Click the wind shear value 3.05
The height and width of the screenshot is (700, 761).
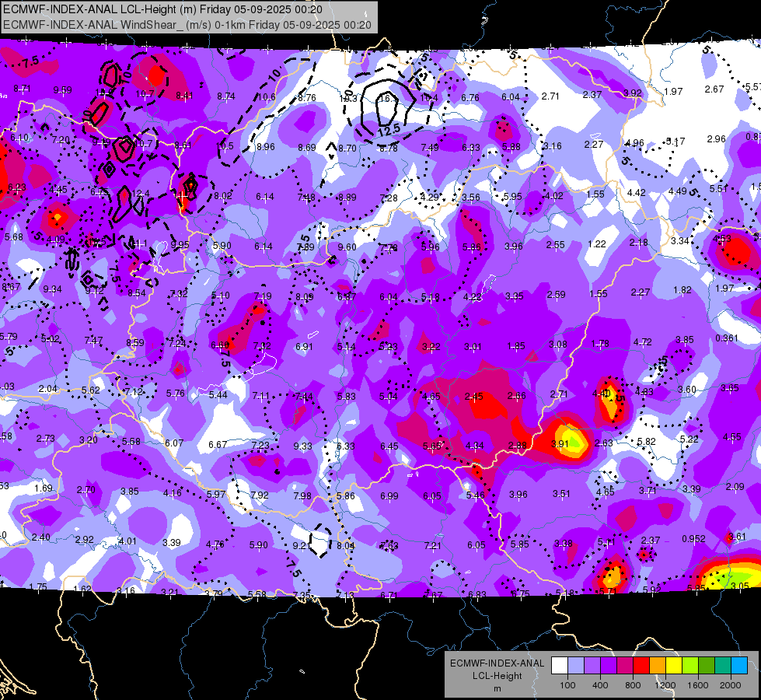tap(740, 586)
